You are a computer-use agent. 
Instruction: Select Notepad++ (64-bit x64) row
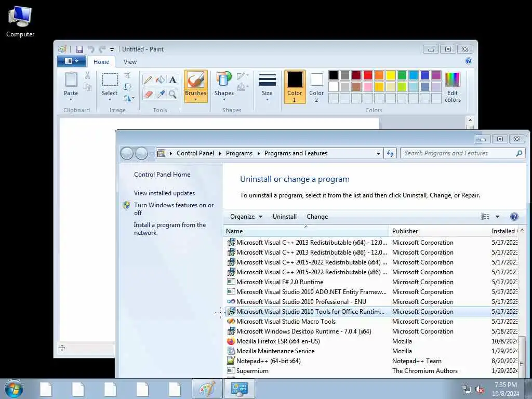(x=372, y=361)
